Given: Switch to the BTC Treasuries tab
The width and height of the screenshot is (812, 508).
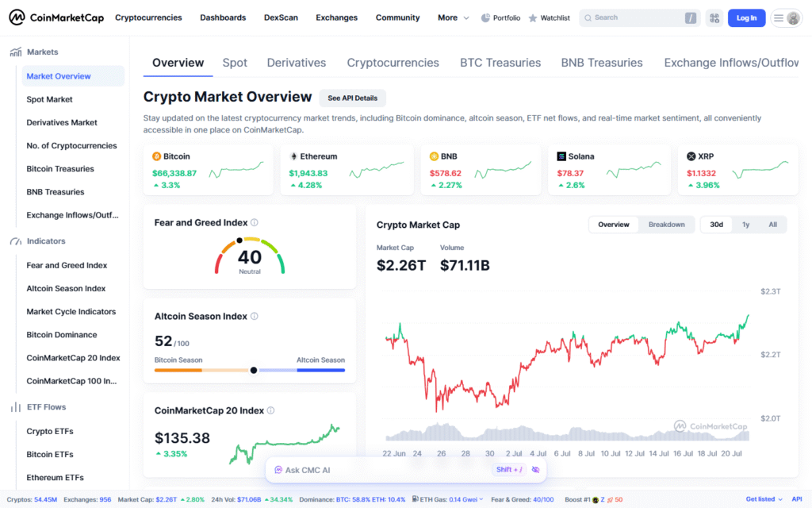Looking at the screenshot, I should coord(500,63).
